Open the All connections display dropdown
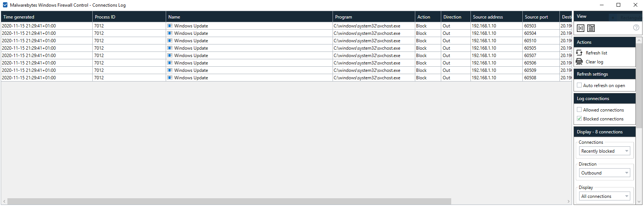644x206 pixels. pyautogui.click(x=604, y=196)
